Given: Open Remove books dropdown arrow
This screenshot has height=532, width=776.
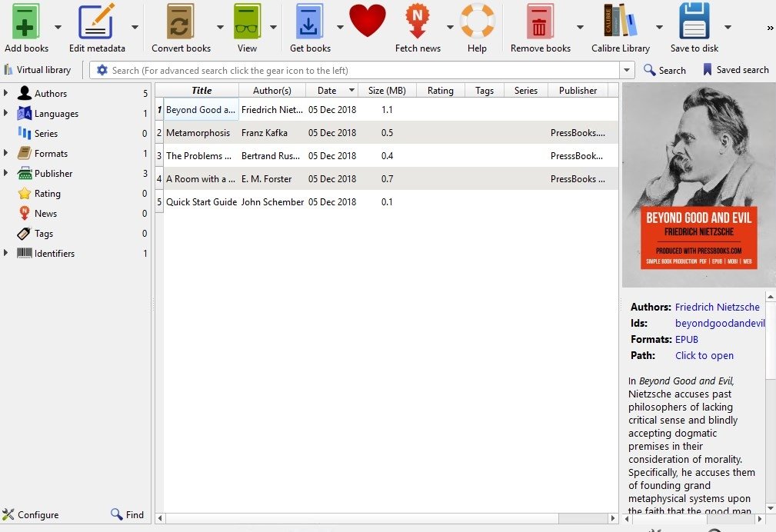Looking at the screenshot, I should (580, 27).
